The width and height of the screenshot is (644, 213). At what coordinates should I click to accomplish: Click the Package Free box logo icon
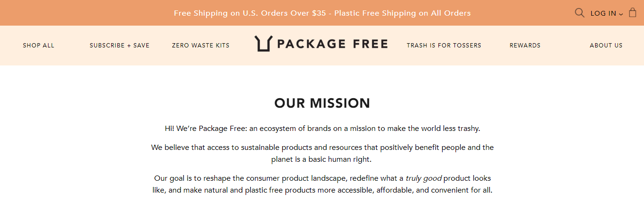263,44
